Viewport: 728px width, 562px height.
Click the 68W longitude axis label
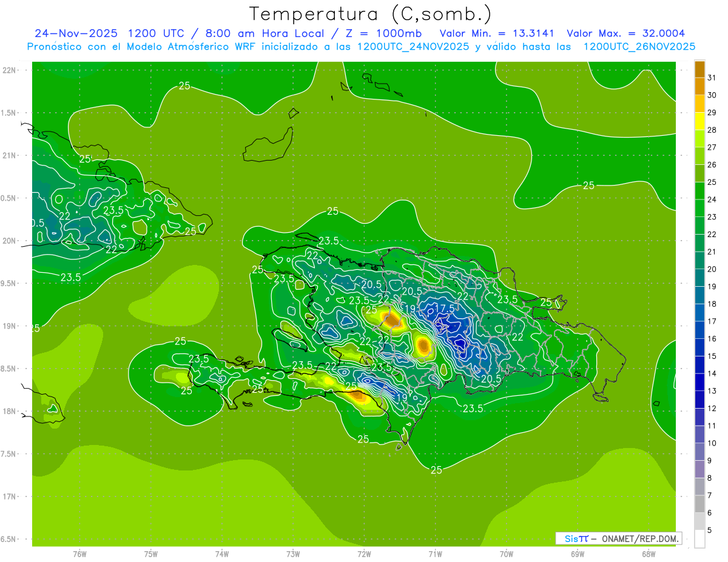(649, 554)
